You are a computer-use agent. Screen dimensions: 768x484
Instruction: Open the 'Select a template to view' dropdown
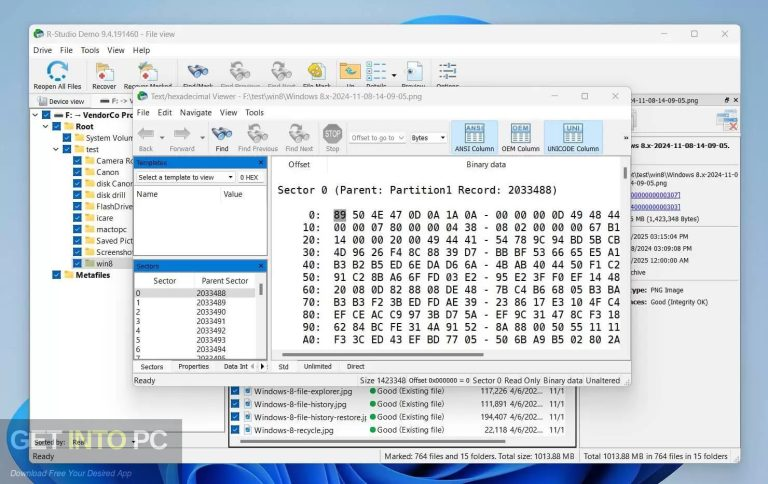[x=184, y=177]
